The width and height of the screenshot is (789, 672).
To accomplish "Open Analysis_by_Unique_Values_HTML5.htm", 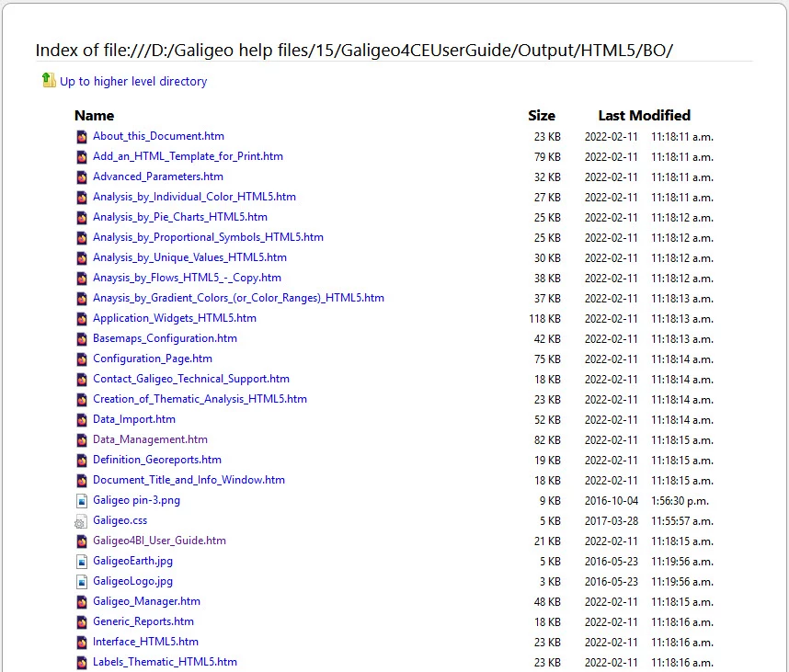I will pyautogui.click(x=189, y=257).
